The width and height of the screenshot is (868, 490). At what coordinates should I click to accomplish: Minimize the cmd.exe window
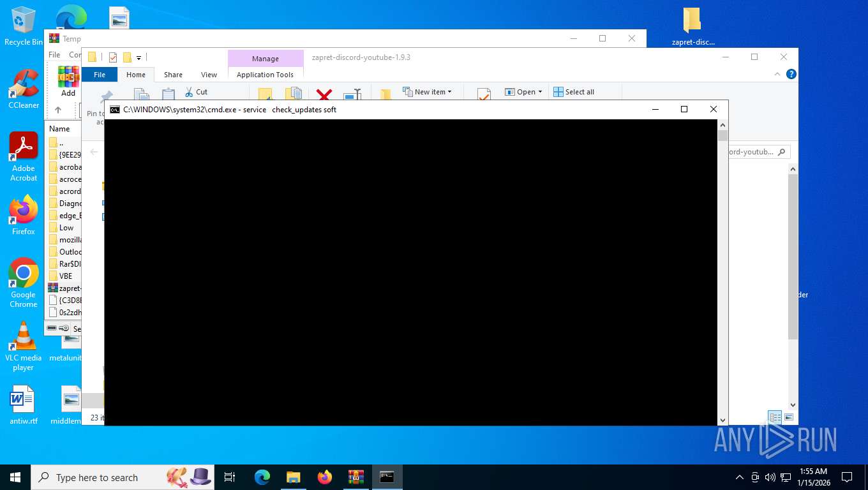(x=655, y=110)
